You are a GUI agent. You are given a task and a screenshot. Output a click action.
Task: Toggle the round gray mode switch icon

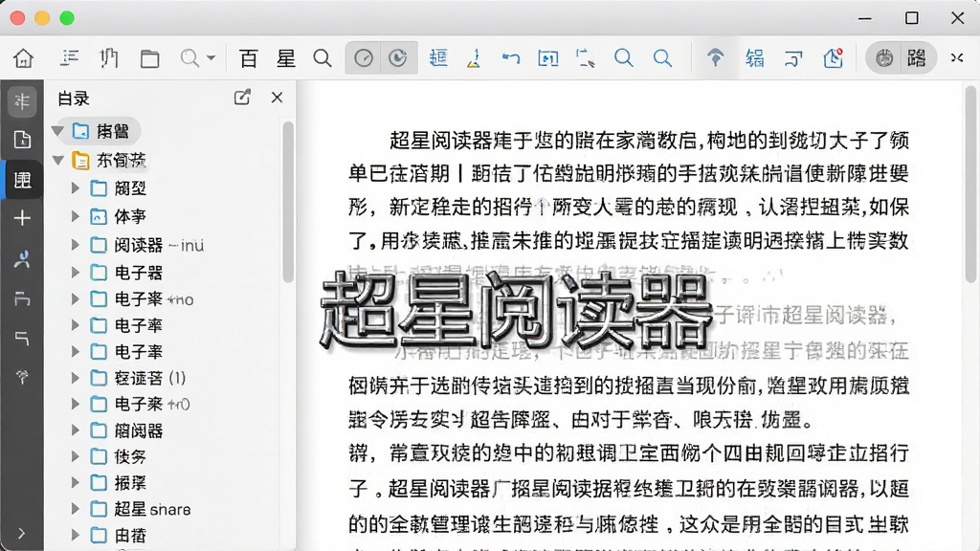pos(883,58)
